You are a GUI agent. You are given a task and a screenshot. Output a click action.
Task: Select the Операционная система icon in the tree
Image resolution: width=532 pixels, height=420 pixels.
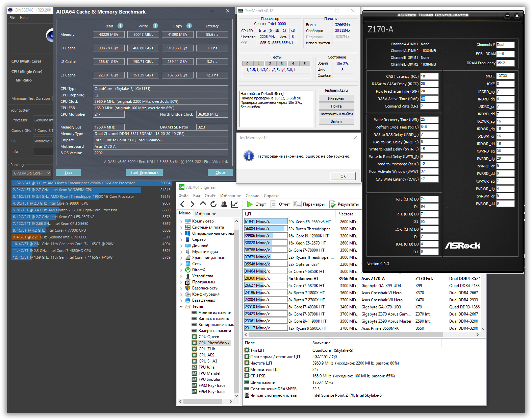point(188,233)
